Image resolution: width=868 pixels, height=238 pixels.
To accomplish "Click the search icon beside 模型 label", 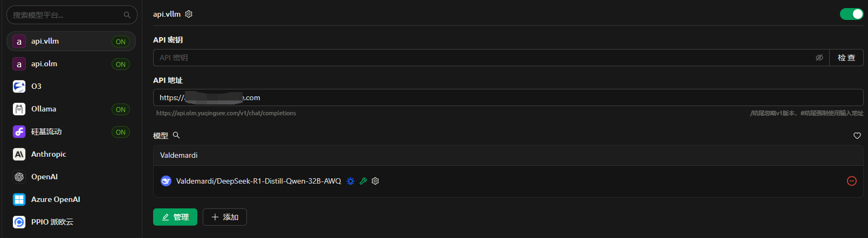I will (176, 135).
